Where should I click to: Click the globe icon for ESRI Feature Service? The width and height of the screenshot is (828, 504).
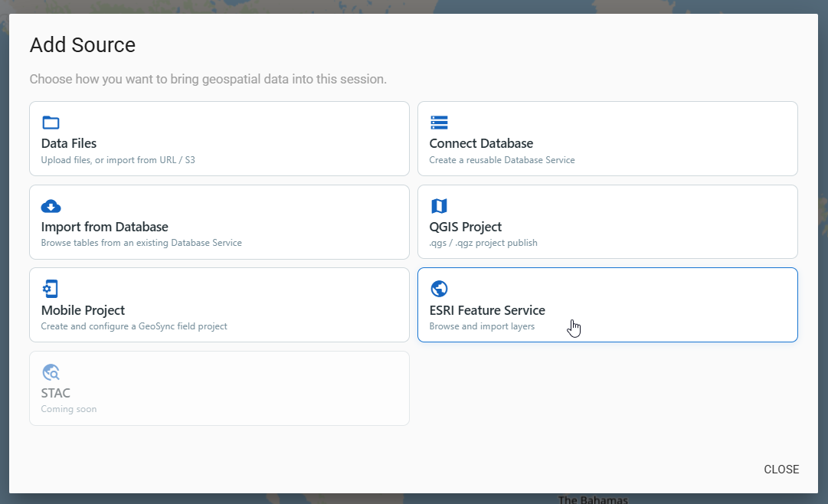click(439, 289)
